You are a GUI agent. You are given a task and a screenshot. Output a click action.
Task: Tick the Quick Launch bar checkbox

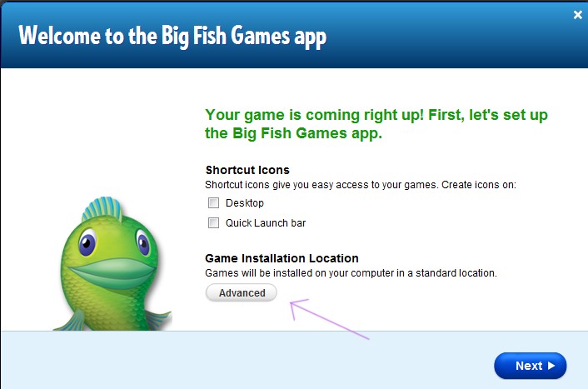[213, 223]
